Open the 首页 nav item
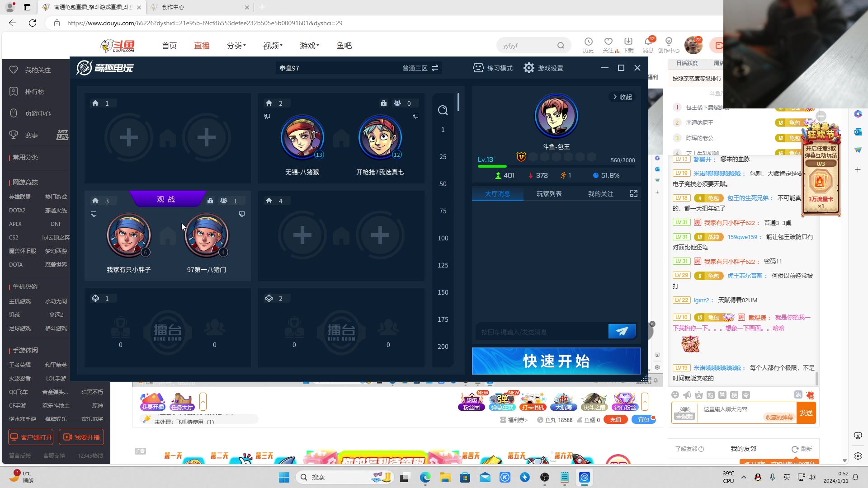Screen dimensions: 868x488 click(169, 46)
